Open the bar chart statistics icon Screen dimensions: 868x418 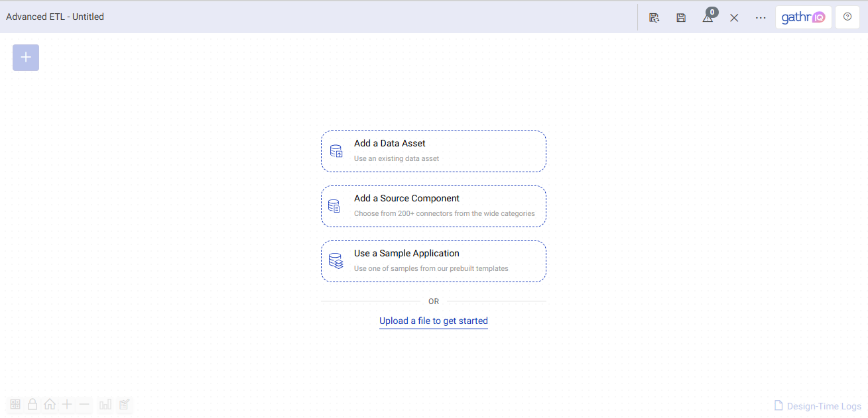[x=105, y=404]
